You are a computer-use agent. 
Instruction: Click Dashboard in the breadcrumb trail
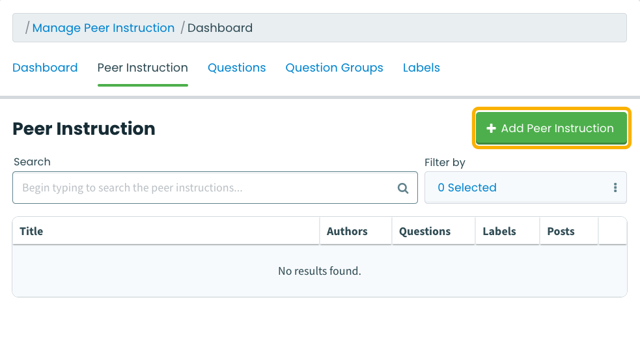[x=220, y=28]
